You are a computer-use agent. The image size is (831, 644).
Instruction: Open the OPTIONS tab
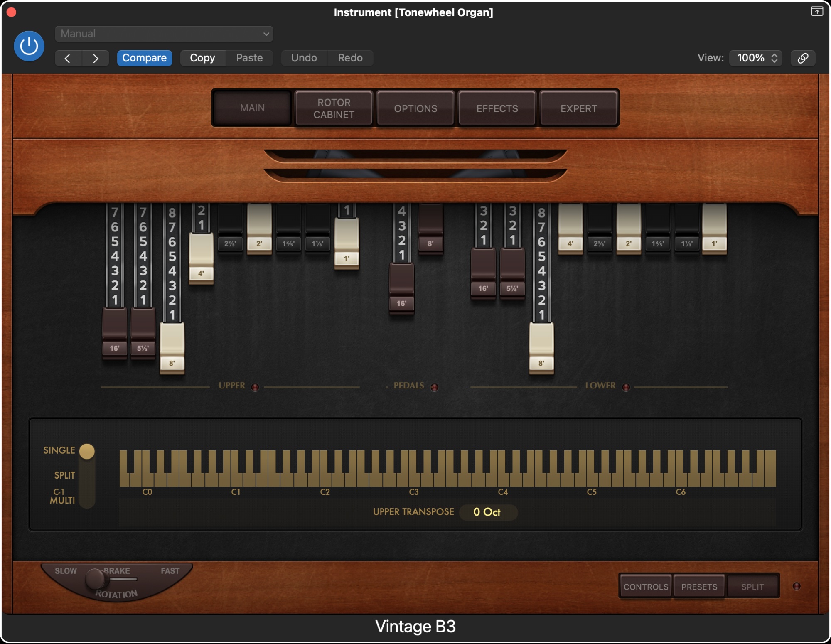(415, 108)
